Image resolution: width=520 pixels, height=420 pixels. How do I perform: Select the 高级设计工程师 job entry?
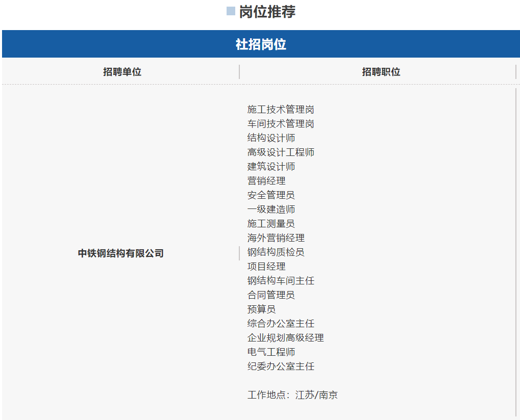281,152
